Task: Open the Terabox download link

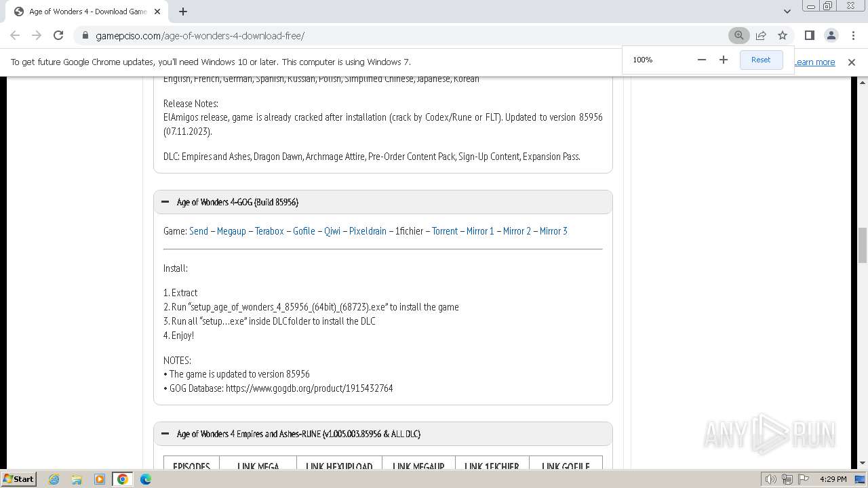Action: coord(269,231)
